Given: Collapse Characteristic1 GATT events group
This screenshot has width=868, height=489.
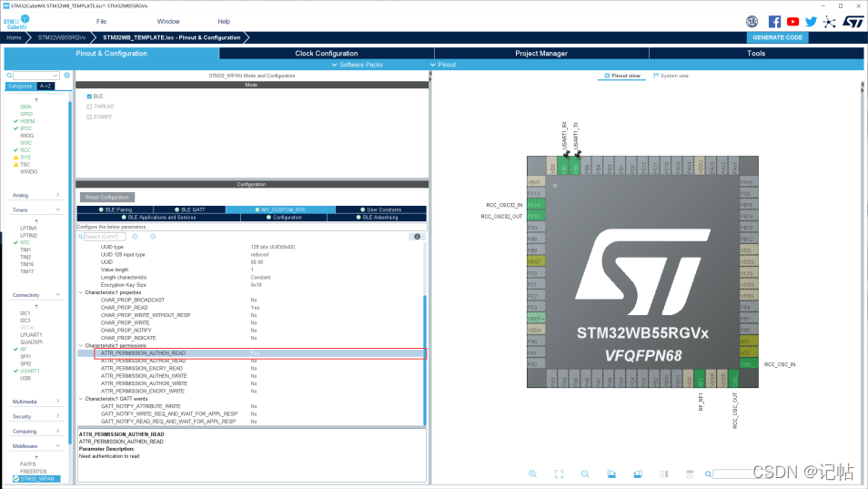Looking at the screenshot, I should [x=81, y=399].
